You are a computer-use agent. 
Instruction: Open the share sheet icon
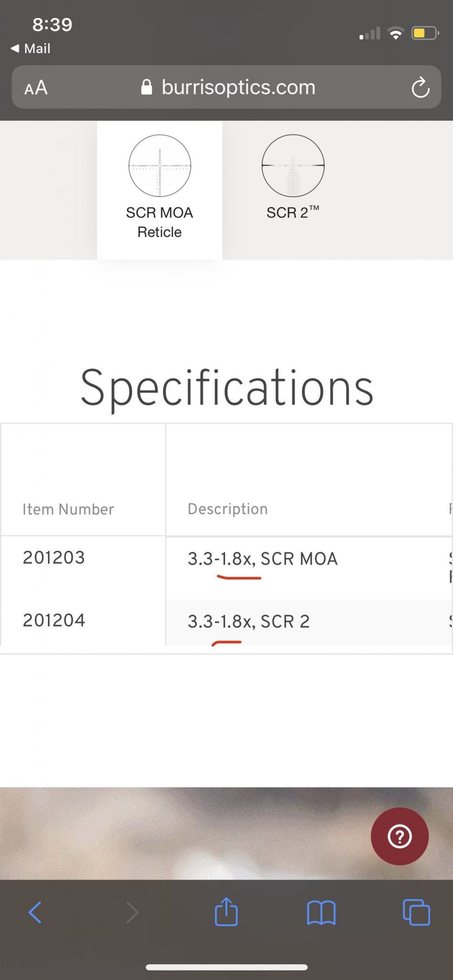tap(226, 912)
